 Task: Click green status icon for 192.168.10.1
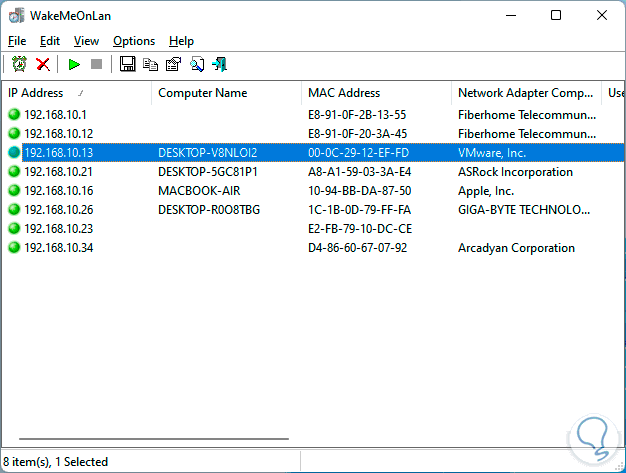(14, 115)
